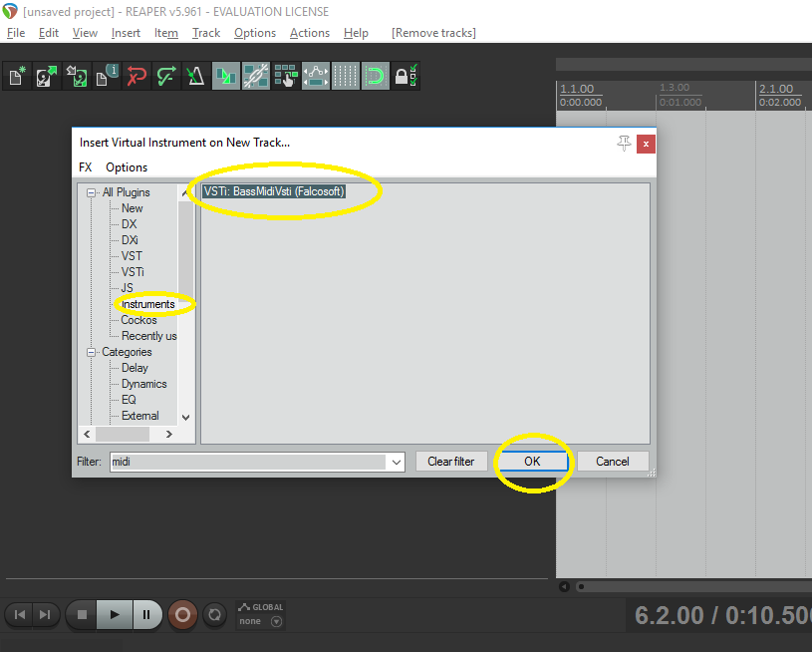812x652 pixels.
Task: Click the play button in the transport
Action: click(115, 615)
